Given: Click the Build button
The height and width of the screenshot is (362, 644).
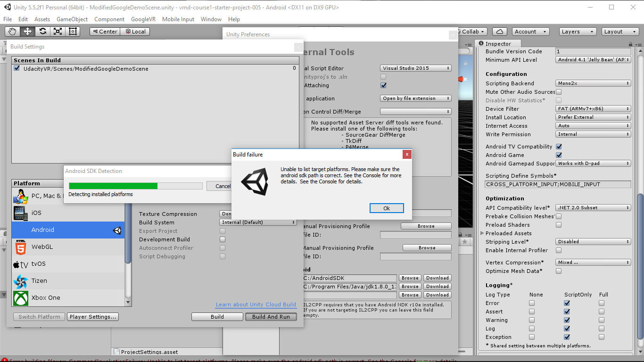Looking at the screenshot, I should tap(217, 317).
